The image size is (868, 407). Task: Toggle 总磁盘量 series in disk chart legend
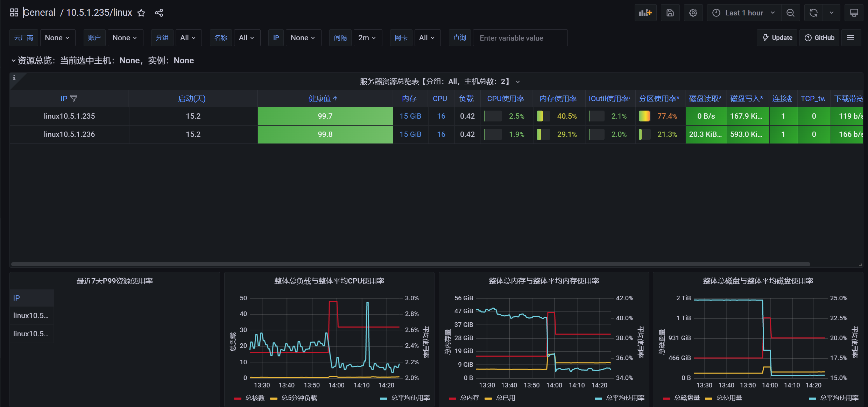[686, 398]
